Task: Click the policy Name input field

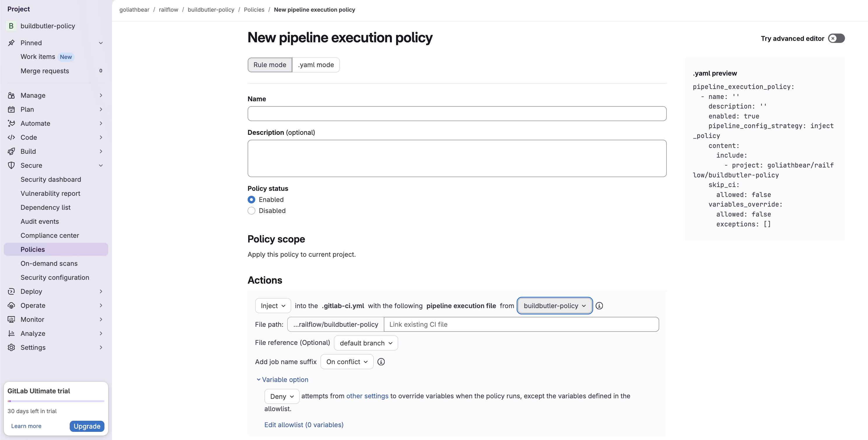Action: 456,114
